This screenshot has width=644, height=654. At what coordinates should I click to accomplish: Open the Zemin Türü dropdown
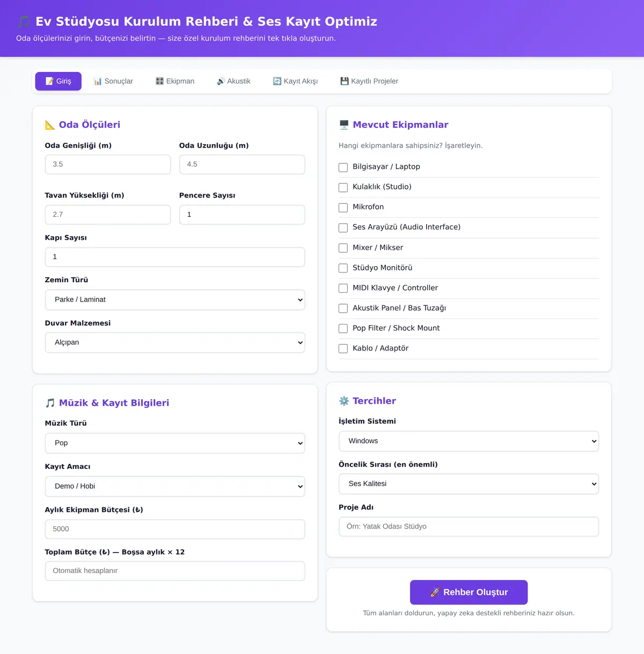point(175,300)
